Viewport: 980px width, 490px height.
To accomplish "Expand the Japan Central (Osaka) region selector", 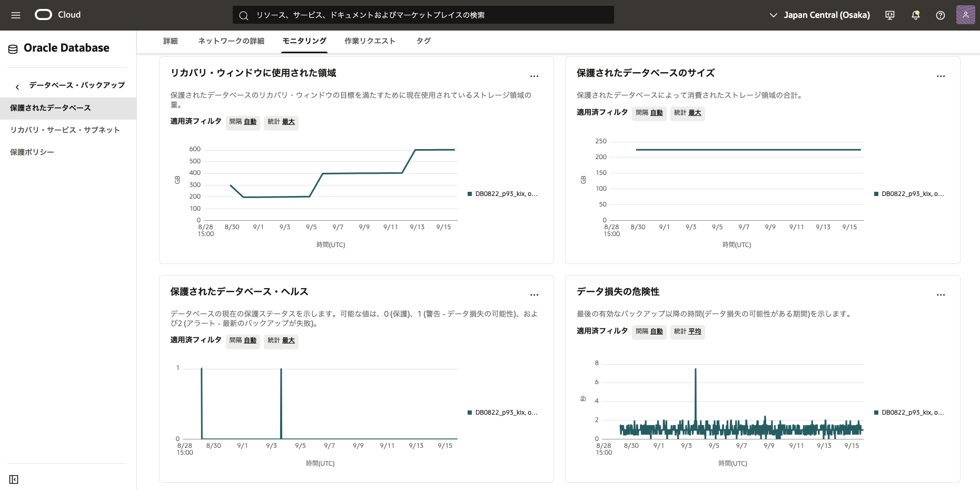I will coord(820,15).
